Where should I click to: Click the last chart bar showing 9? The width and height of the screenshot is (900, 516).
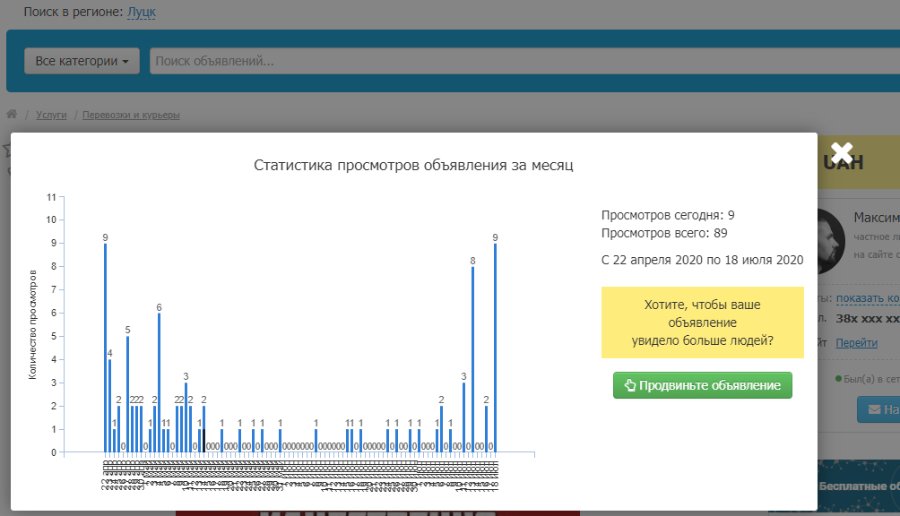(x=495, y=348)
